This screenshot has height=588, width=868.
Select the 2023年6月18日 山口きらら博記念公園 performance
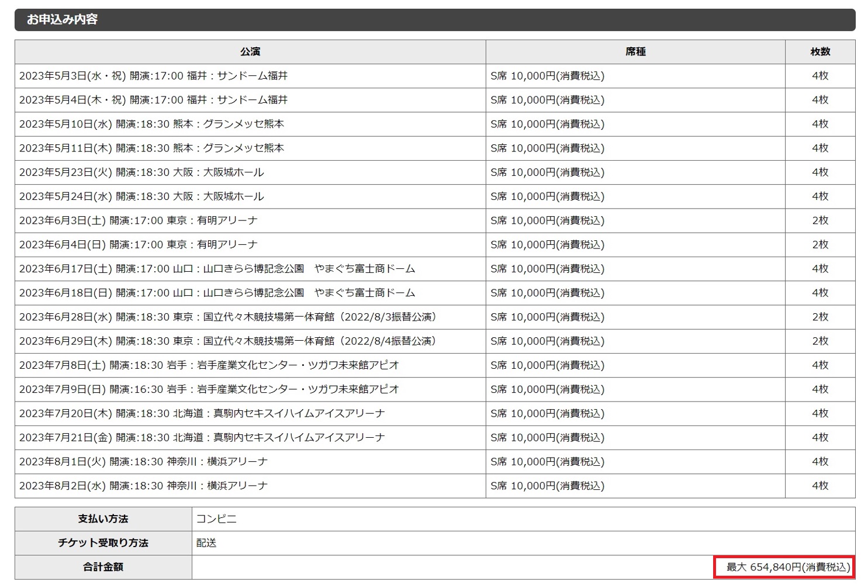217,293
